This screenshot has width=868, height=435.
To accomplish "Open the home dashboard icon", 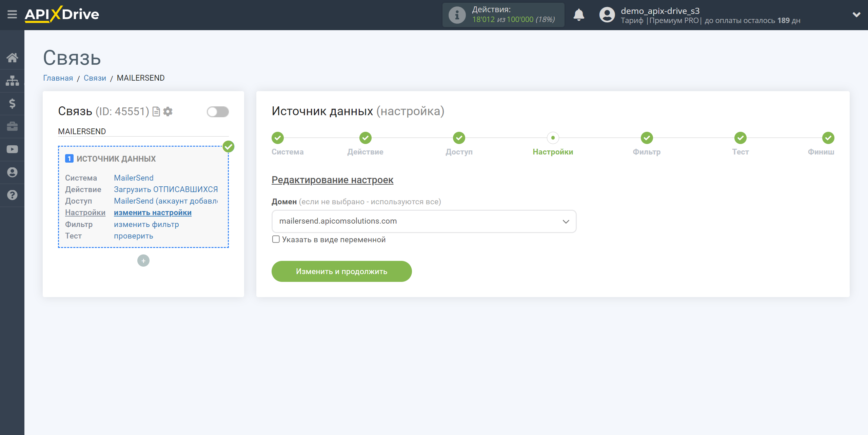I will tap(12, 58).
